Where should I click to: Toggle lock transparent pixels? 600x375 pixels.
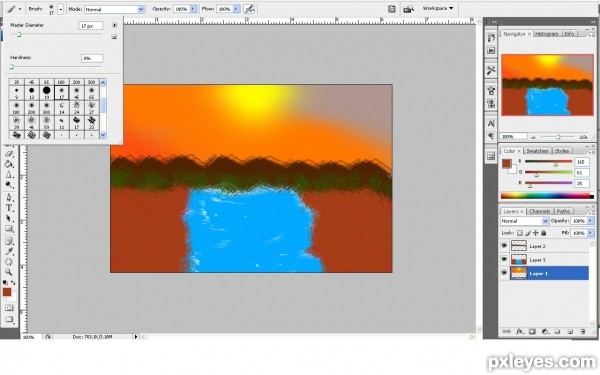(x=520, y=233)
